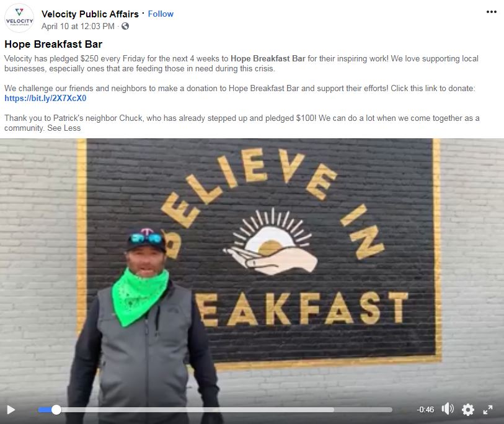The width and height of the screenshot is (504, 424).
Task: Open the bit.ly donation link
Action: coord(45,98)
